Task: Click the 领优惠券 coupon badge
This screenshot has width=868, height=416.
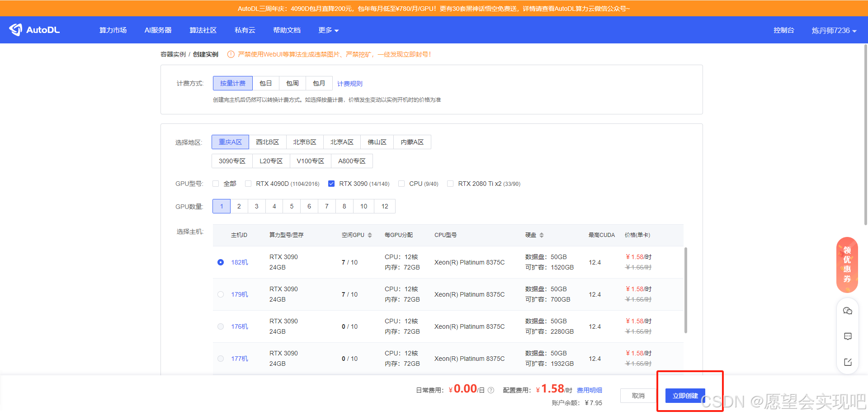Action: pyautogui.click(x=847, y=265)
